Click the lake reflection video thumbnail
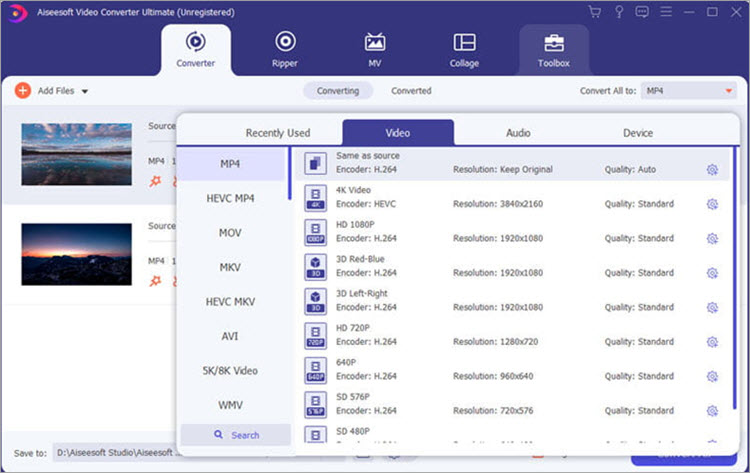 (x=77, y=154)
